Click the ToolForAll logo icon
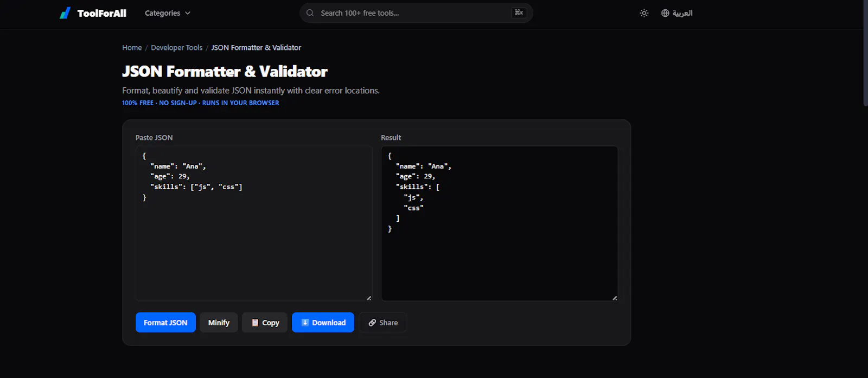Viewport: 868px width, 378px height. tap(65, 13)
